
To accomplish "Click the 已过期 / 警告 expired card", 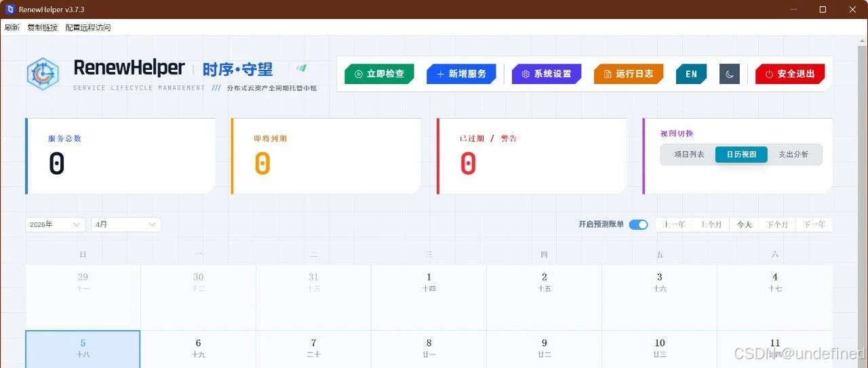I will pos(532,156).
